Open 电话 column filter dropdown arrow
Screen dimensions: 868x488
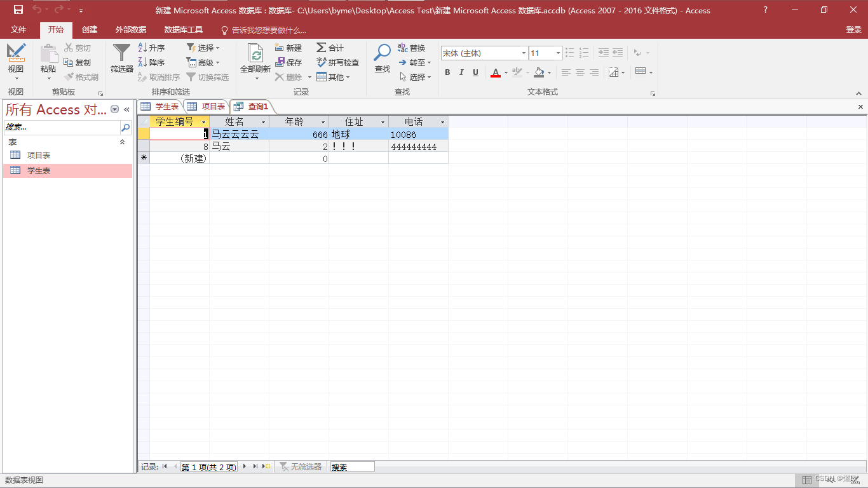(x=442, y=122)
